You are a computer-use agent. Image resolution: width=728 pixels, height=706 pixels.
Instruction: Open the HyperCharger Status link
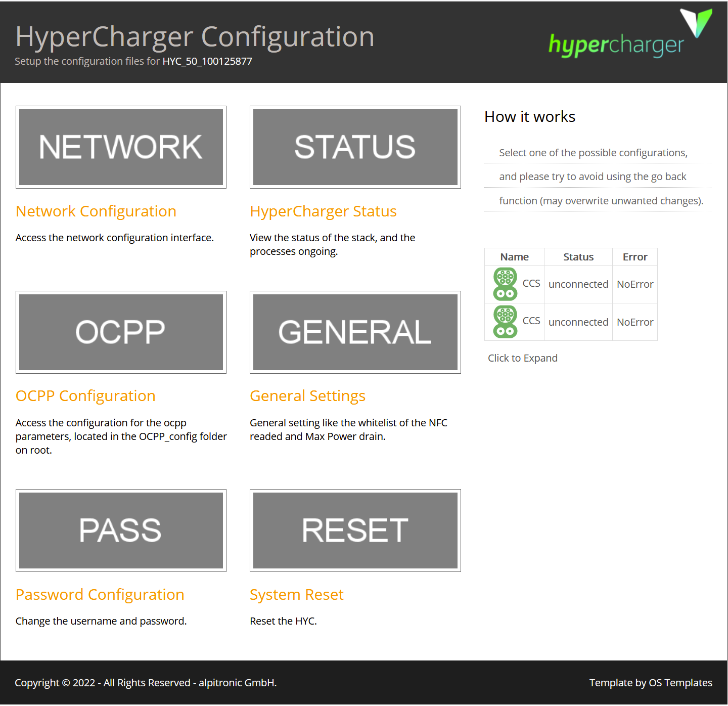(323, 211)
